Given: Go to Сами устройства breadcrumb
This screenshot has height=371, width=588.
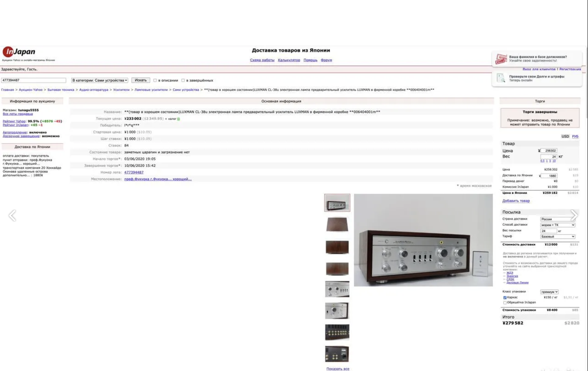Looking at the screenshot, I should click(x=186, y=90).
